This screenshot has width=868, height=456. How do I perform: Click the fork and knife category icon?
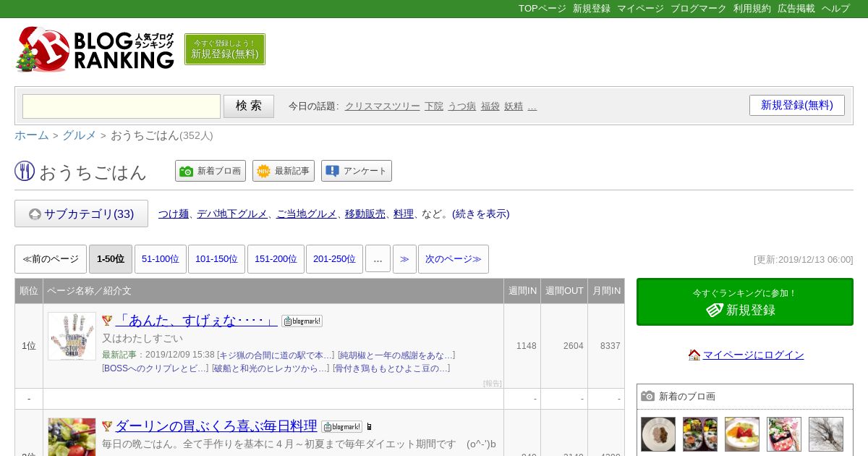coord(25,172)
